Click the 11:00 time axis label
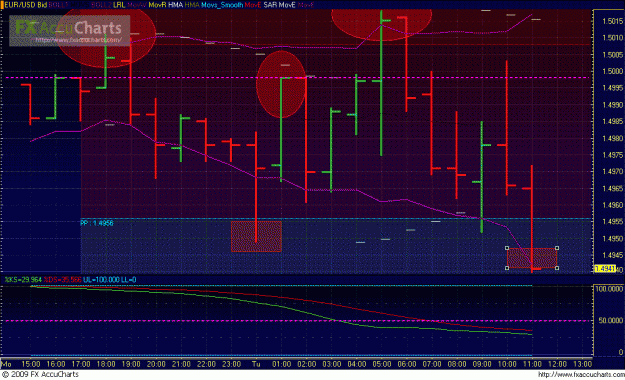The height and width of the screenshot is (380, 625). (532, 364)
